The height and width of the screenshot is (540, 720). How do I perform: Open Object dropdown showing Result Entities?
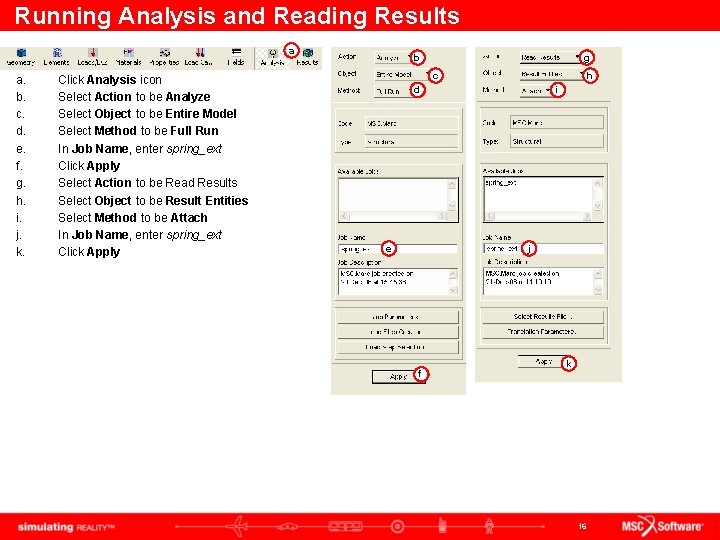[552, 74]
